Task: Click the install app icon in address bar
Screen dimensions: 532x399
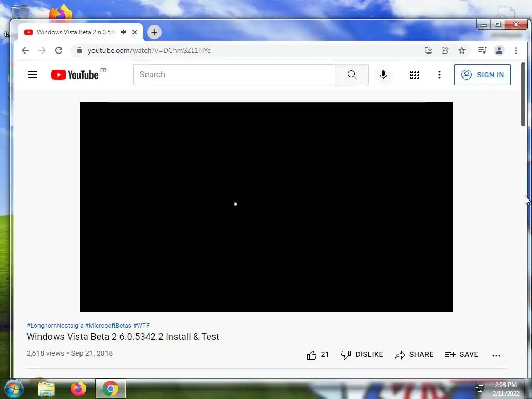Action: tap(429, 50)
